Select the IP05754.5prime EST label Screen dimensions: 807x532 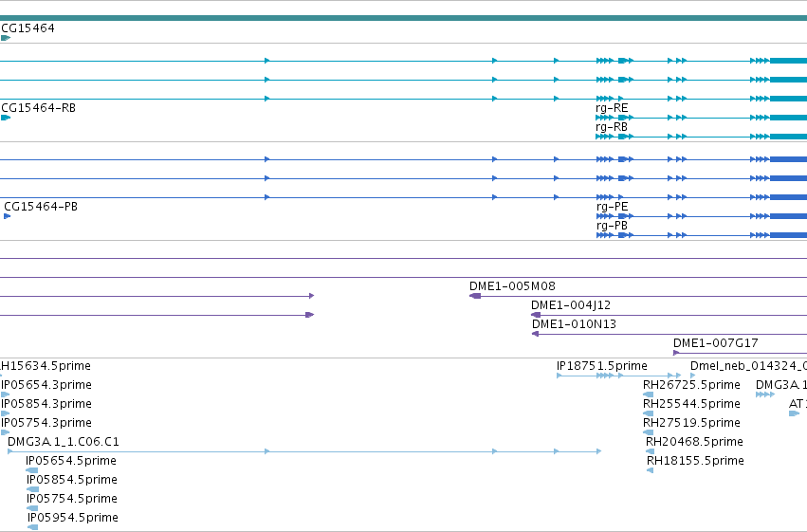[x=72, y=499]
